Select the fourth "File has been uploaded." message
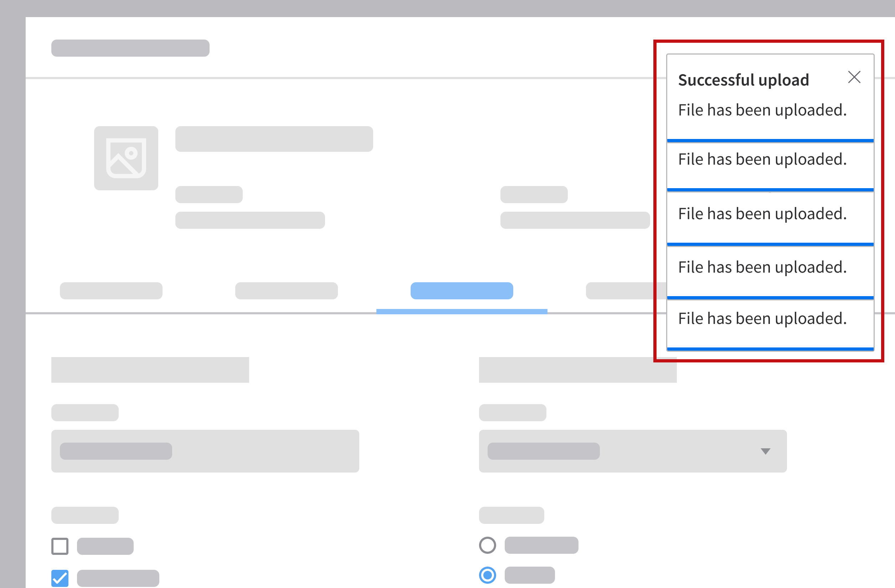895x588 pixels. tap(762, 267)
